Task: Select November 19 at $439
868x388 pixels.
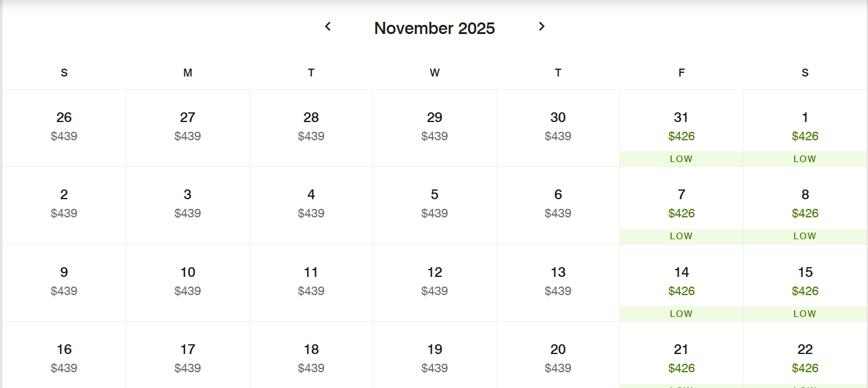Action: (434, 355)
